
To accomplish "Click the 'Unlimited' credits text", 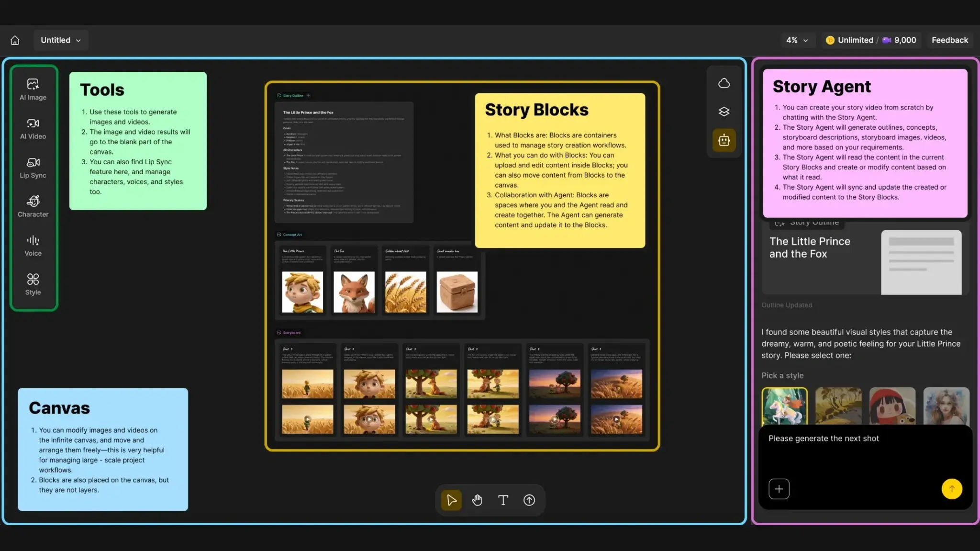I will point(855,40).
